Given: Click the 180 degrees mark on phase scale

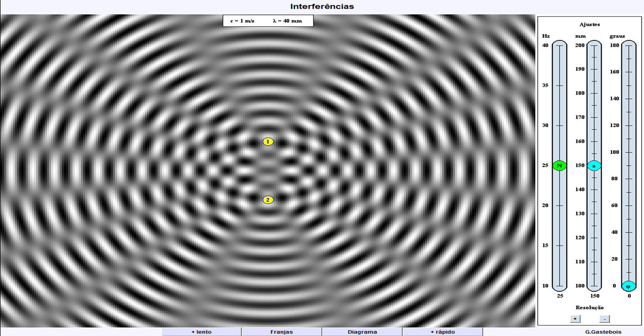Looking at the screenshot, I should click(x=614, y=45).
